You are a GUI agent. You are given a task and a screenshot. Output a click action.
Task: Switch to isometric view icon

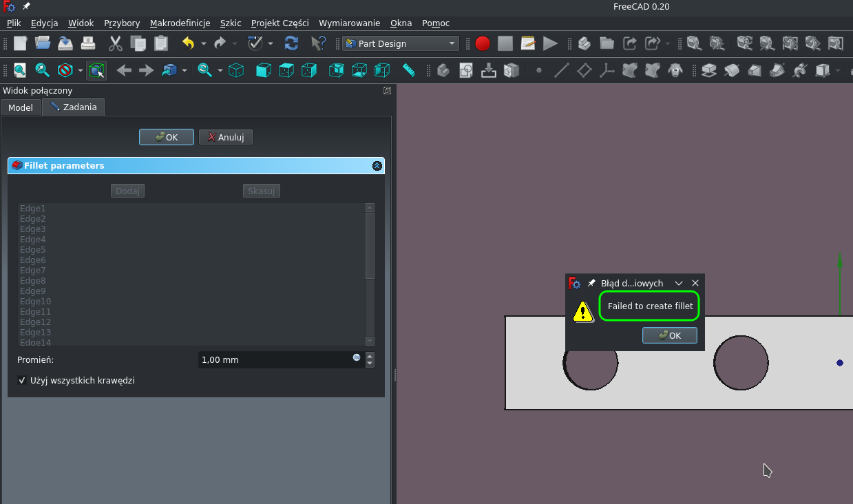point(236,70)
